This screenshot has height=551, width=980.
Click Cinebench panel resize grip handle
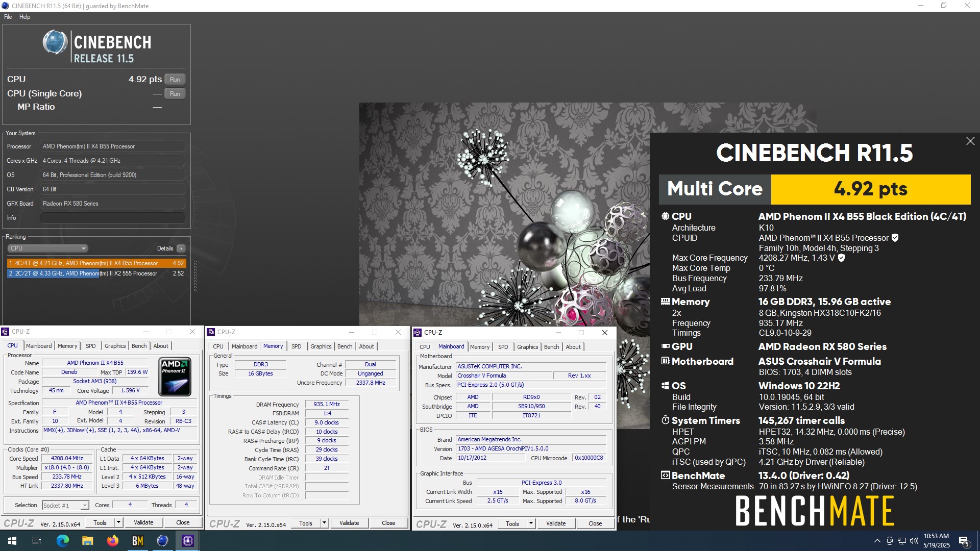(195, 276)
